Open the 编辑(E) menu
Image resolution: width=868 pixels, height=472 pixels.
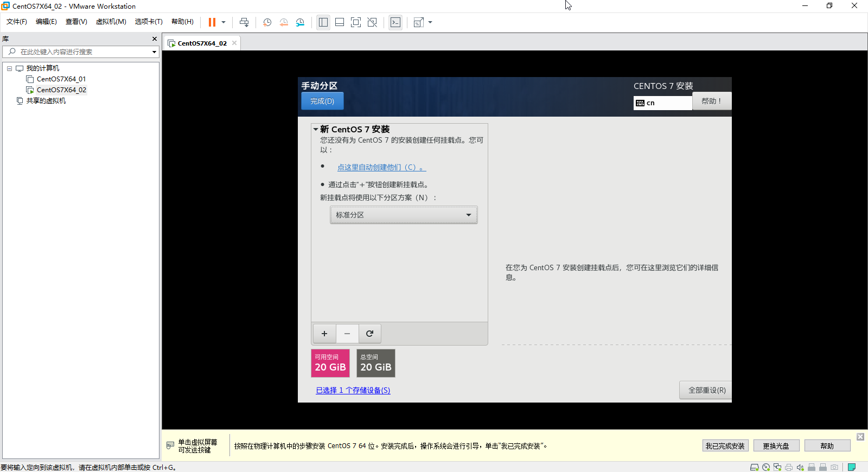pos(46,22)
